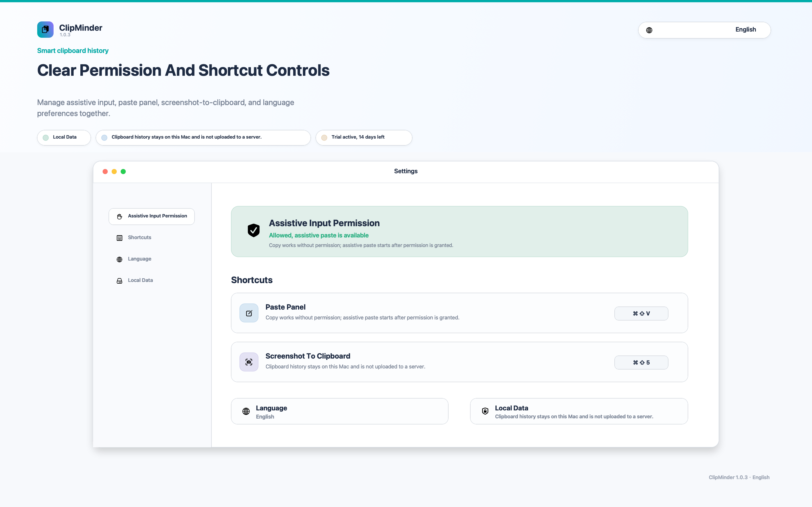Screen dimensions: 812x507
Task: Change the Screenshot shortcut ⌘⇧5
Action: pos(641,363)
